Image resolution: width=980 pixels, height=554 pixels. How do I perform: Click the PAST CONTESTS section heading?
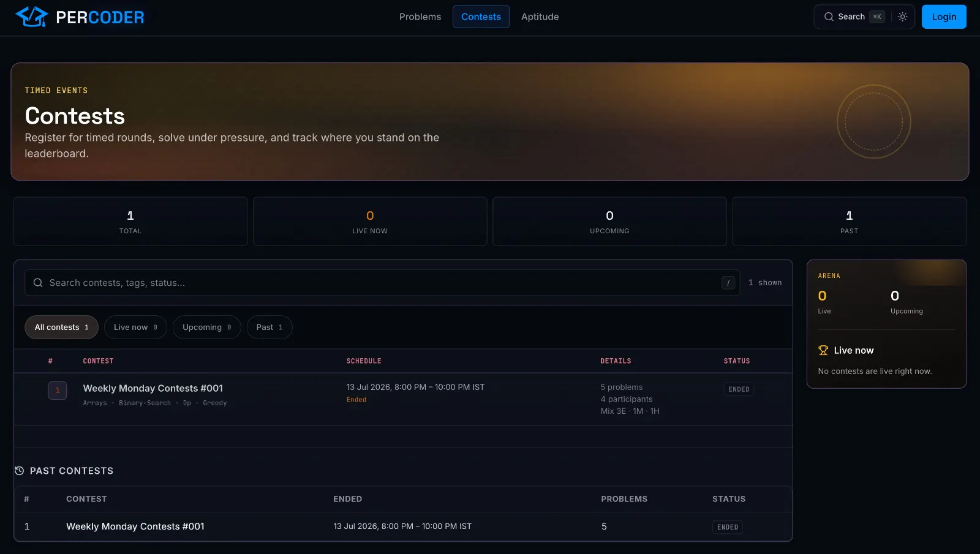72,471
